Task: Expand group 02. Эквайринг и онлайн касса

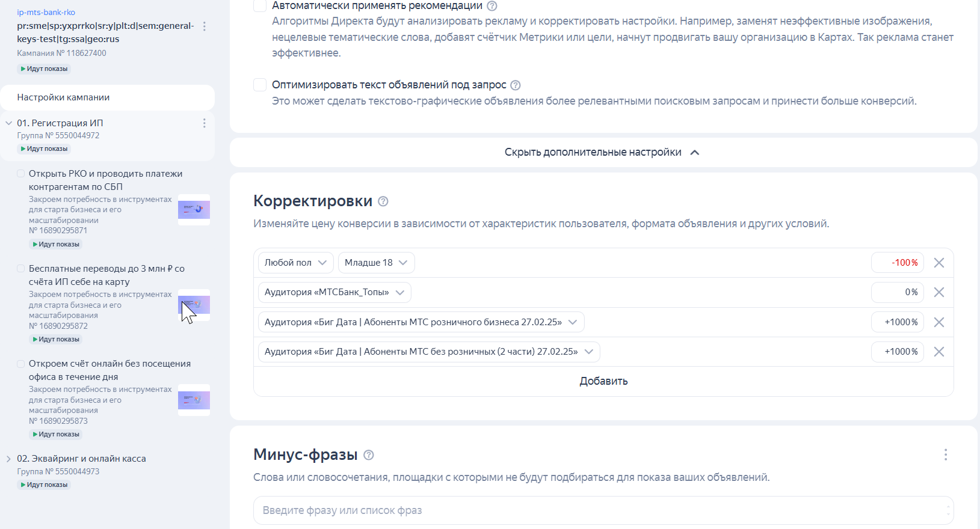Action: point(8,459)
